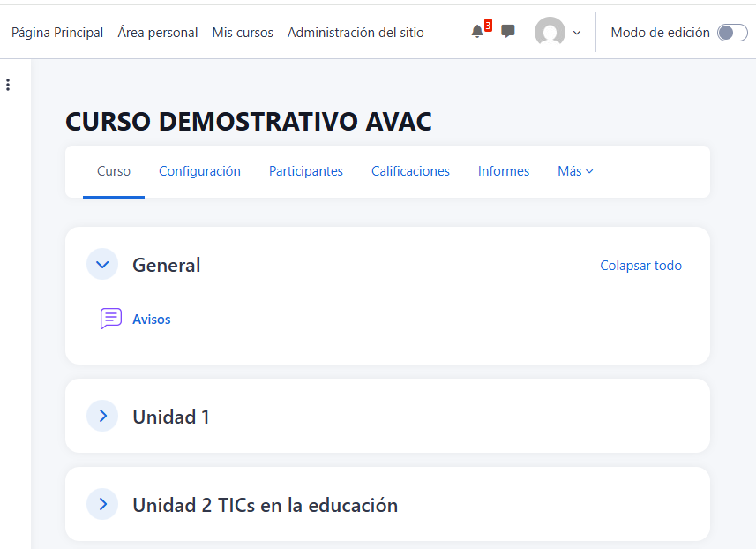Open the notifications bell icon
The height and width of the screenshot is (549, 756).
477,32
